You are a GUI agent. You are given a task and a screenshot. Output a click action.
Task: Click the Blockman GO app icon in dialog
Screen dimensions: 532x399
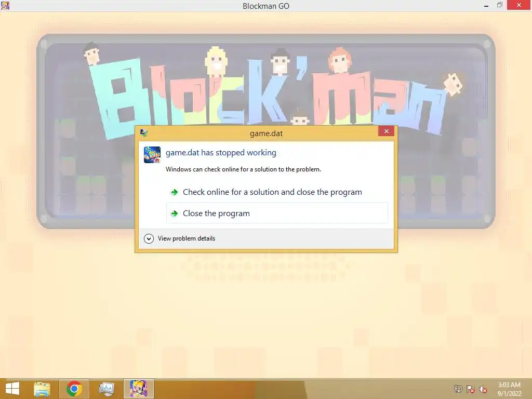click(152, 155)
